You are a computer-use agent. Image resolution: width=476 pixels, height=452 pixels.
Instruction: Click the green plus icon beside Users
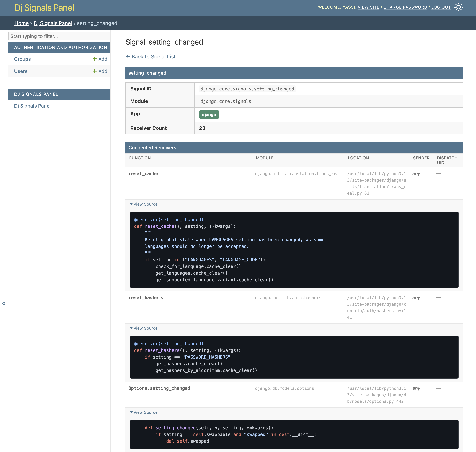click(95, 71)
